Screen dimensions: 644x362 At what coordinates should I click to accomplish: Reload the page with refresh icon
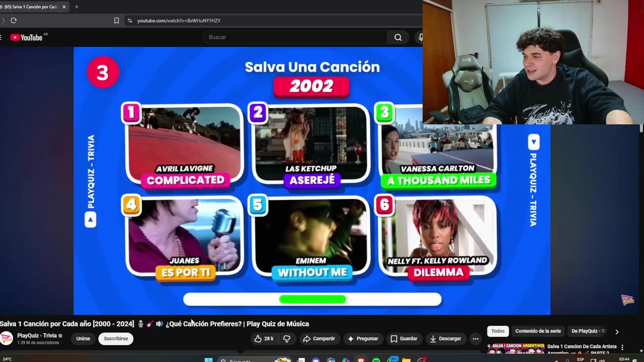(14, 21)
